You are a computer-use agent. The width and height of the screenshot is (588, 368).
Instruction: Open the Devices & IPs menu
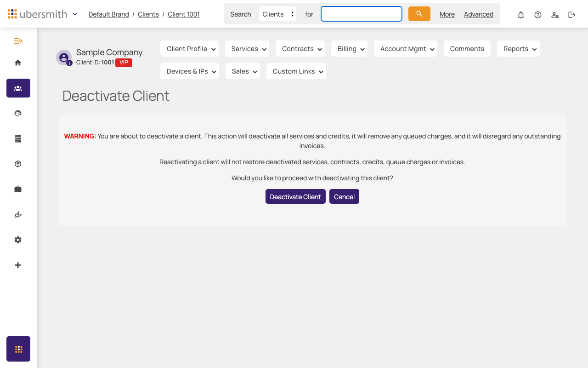coord(189,71)
